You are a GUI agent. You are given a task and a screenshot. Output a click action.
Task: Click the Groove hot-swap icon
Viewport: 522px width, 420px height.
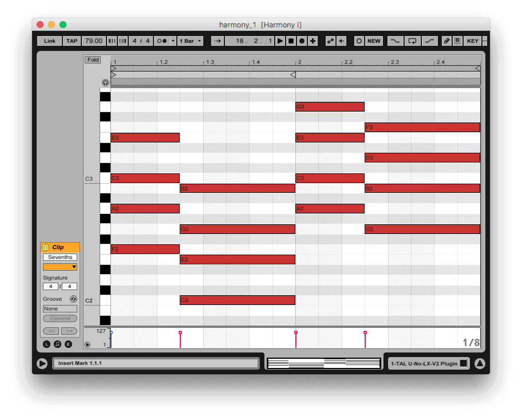(x=73, y=299)
